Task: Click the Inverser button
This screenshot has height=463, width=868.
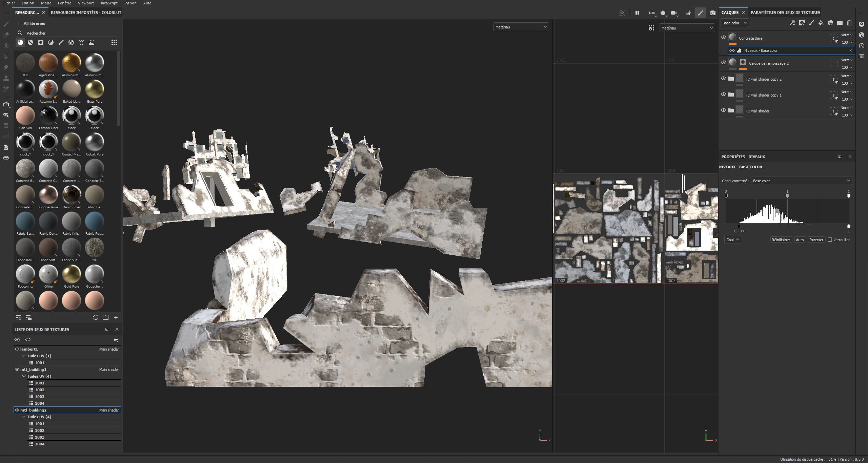Action: [816, 240]
